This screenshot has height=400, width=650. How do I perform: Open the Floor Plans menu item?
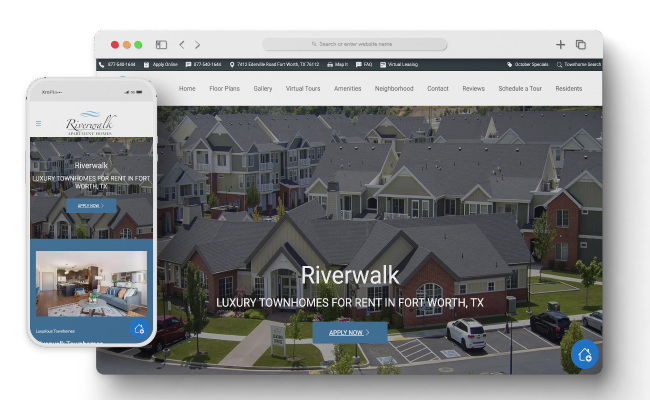click(x=224, y=88)
